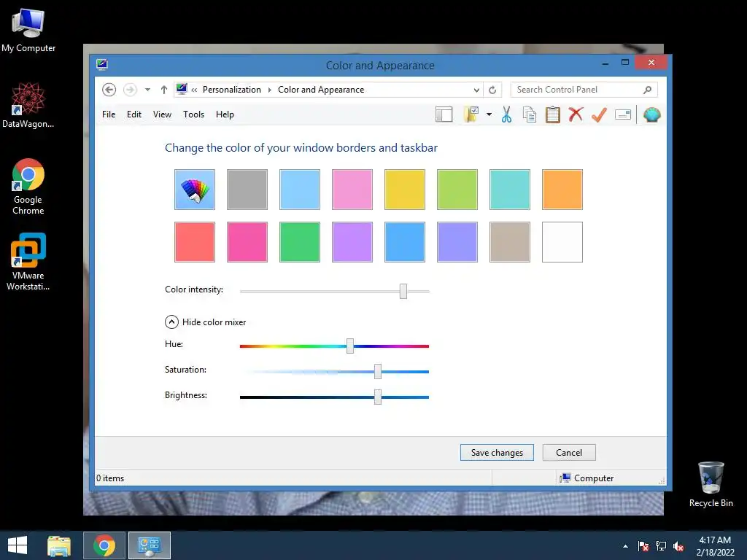Select the Recycle Bin desktop icon

pos(711,485)
